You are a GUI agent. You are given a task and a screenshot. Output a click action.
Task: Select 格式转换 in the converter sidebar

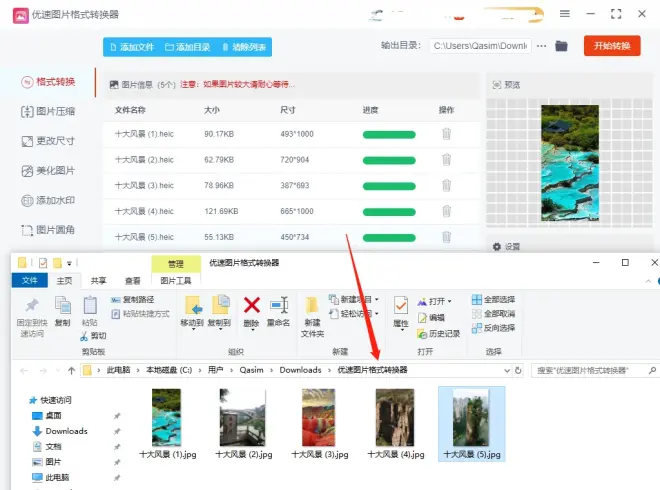[x=48, y=82]
